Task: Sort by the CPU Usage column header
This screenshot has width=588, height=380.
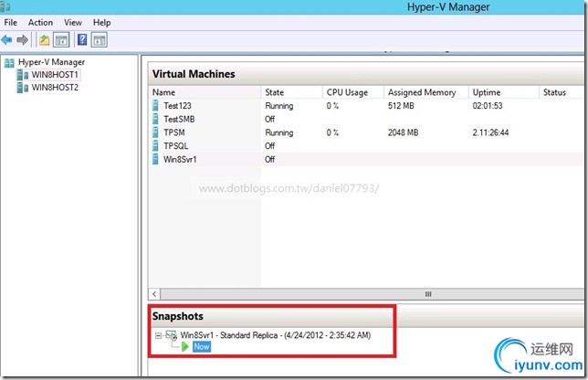Action: [352, 92]
